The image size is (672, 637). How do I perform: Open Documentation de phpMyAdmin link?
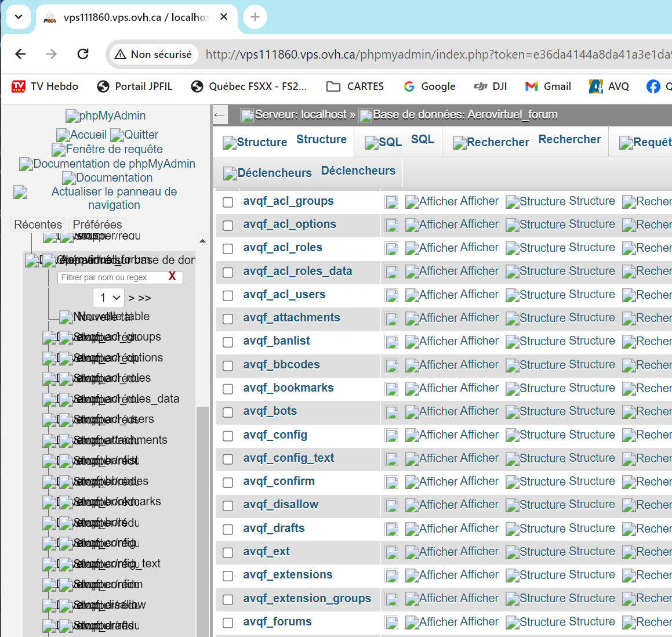(107, 164)
